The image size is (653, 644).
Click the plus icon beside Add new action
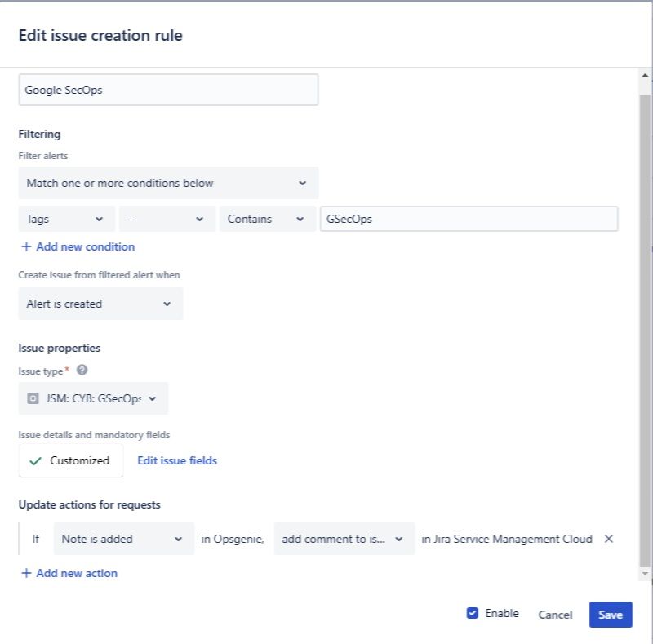pos(26,573)
